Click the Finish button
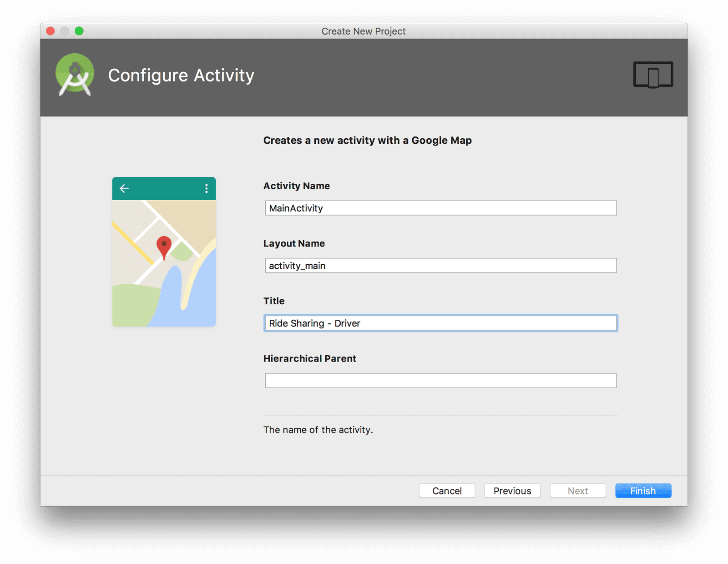The height and width of the screenshot is (564, 728). pos(643,490)
